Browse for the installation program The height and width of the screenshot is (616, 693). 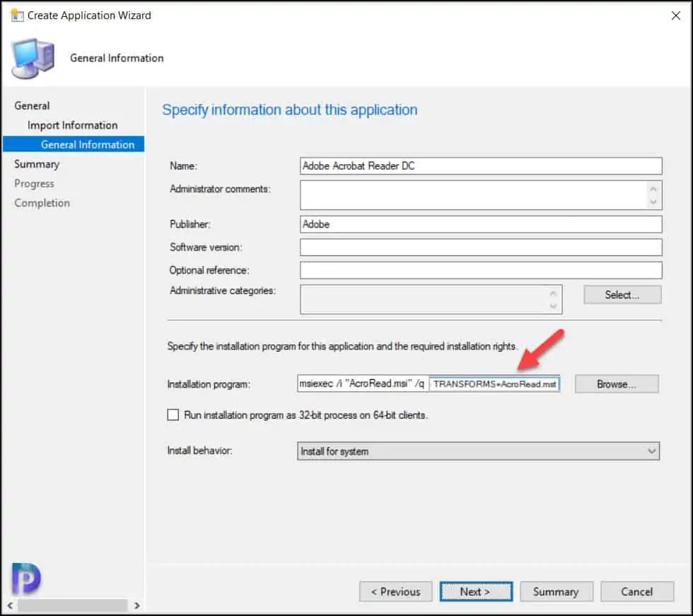click(617, 384)
